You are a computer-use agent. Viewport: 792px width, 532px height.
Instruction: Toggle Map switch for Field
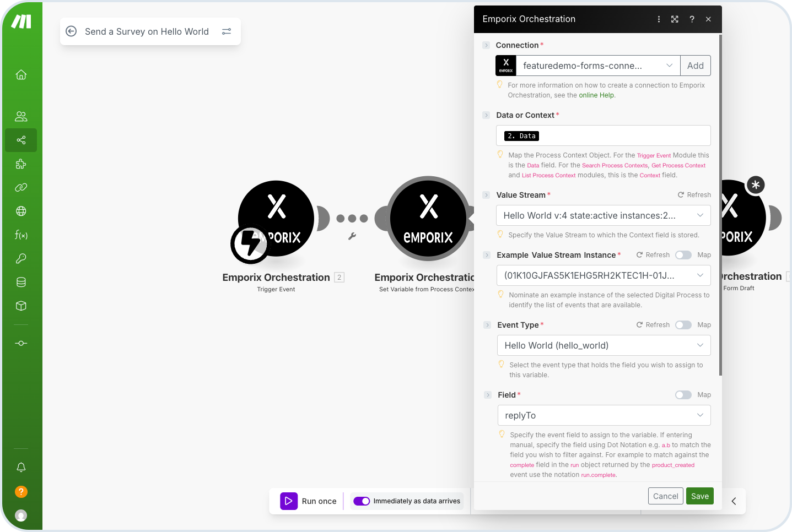click(683, 395)
